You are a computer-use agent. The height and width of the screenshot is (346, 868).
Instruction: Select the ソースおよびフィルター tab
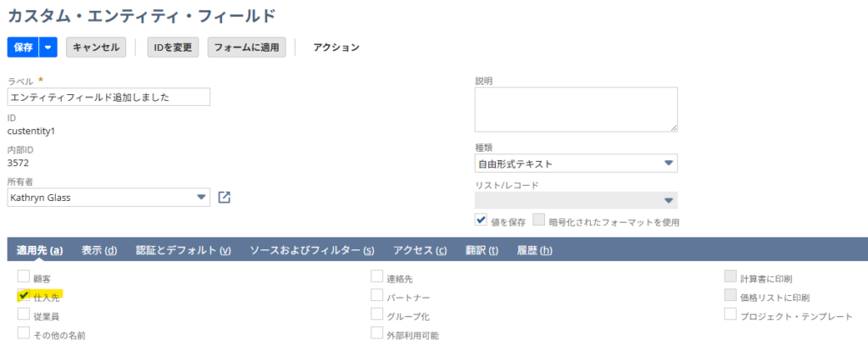[312, 250]
